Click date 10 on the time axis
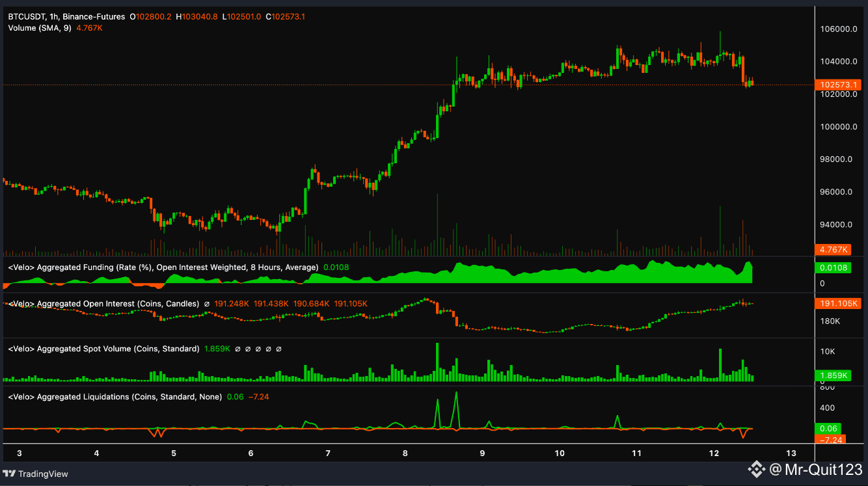 tap(560, 453)
